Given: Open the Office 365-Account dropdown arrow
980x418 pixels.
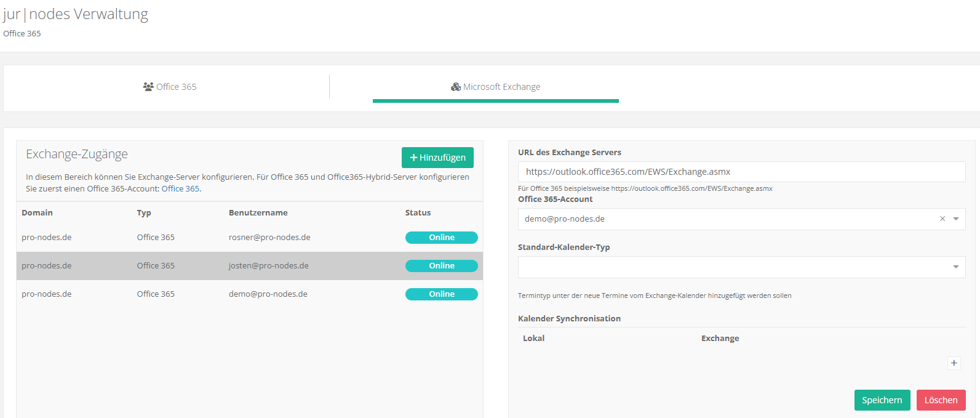Looking at the screenshot, I should pos(956,219).
